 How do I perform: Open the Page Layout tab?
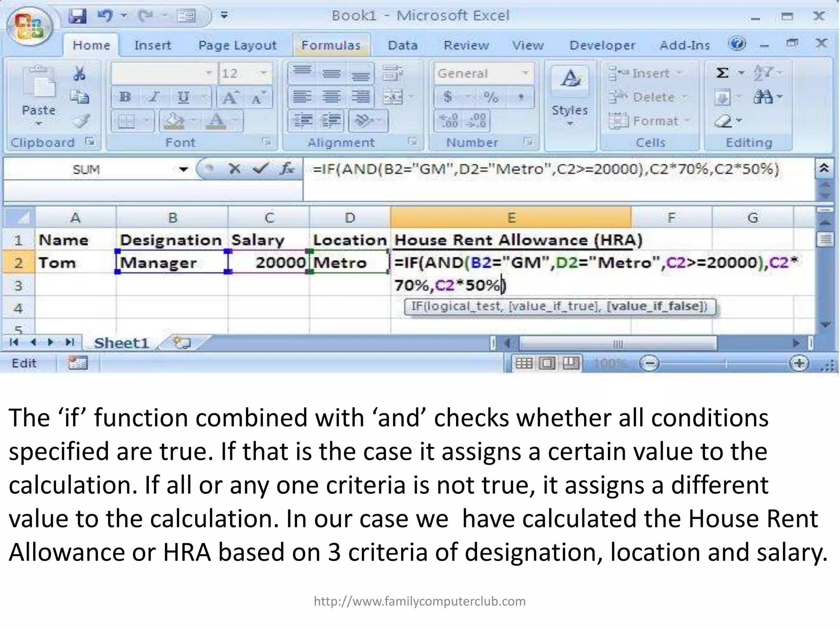click(x=237, y=45)
